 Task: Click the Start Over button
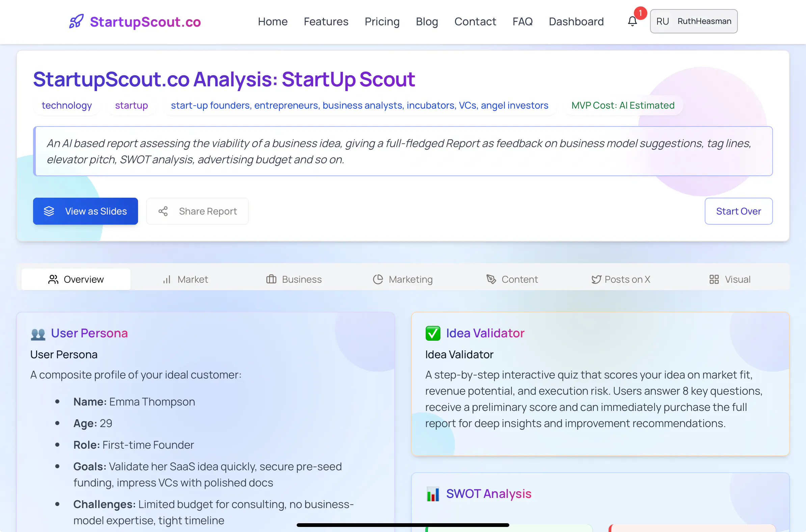pos(738,211)
